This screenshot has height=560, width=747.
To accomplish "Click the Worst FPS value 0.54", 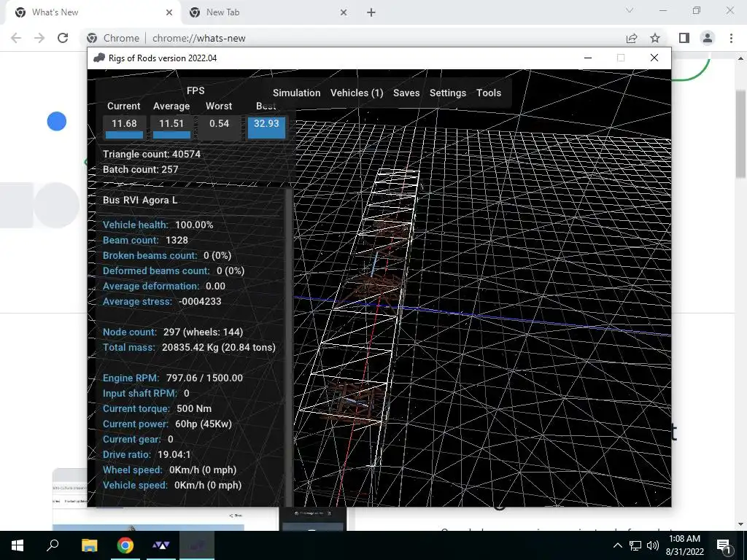I will point(219,128).
